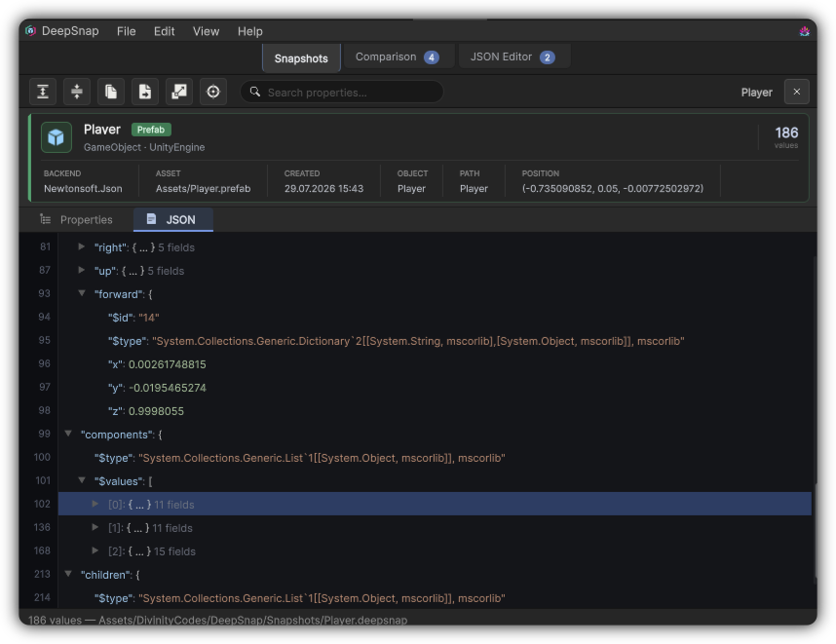836x644 pixels.
Task: Expand the [1] element with 11 fields
Action: pyautogui.click(x=95, y=527)
